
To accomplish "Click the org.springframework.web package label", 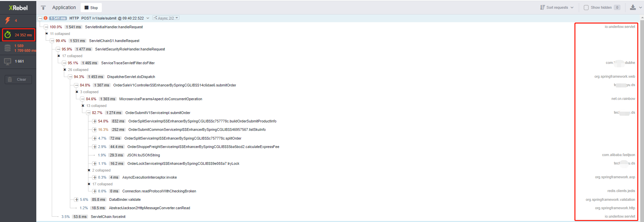I will [615, 76].
